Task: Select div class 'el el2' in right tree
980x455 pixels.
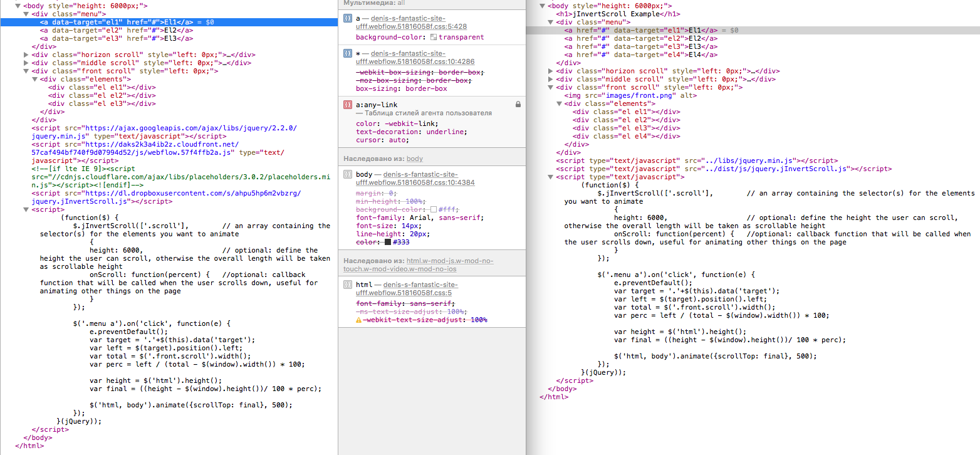Action: coord(626,120)
